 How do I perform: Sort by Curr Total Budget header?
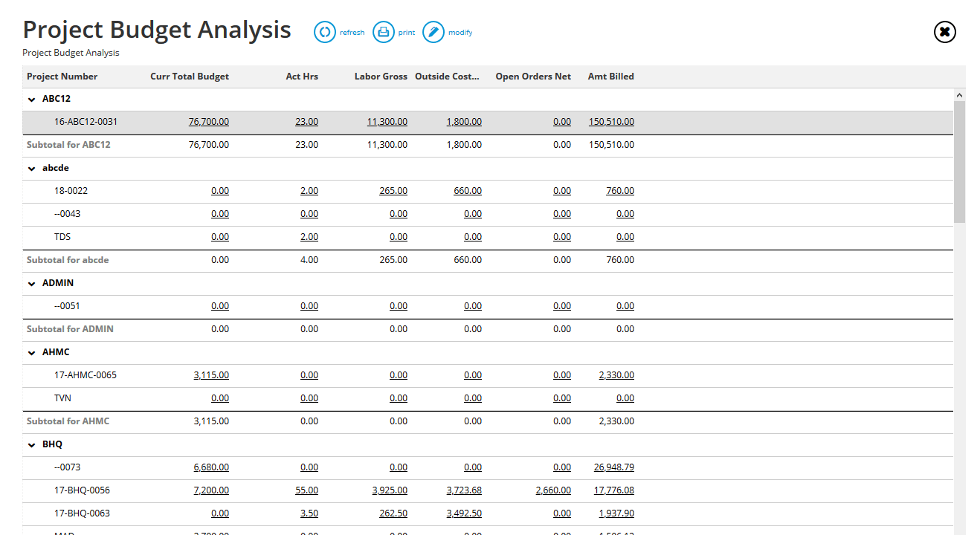tap(189, 76)
